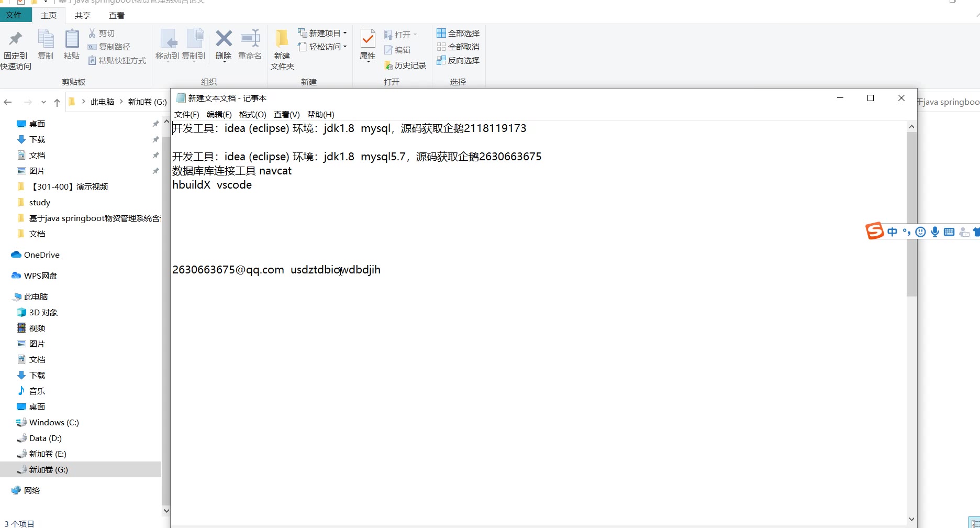
Task: Open the recent locations dropdown arrow
Action: point(43,102)
